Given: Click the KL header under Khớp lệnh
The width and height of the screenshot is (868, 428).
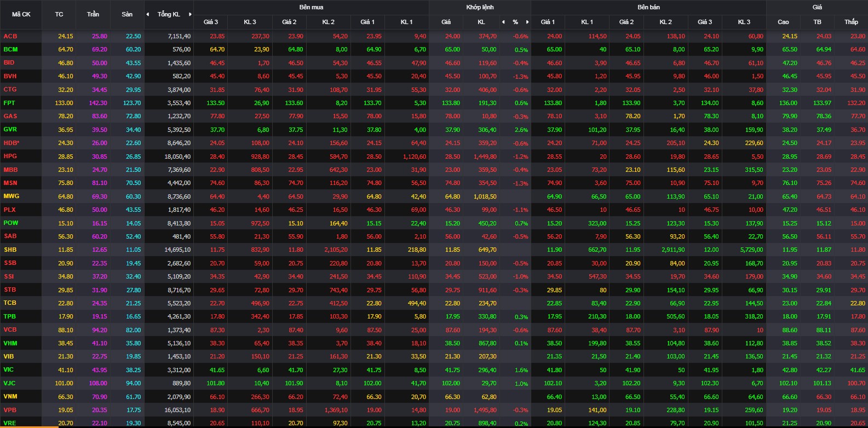Looking at the screenshot, I should coord(481,22).
